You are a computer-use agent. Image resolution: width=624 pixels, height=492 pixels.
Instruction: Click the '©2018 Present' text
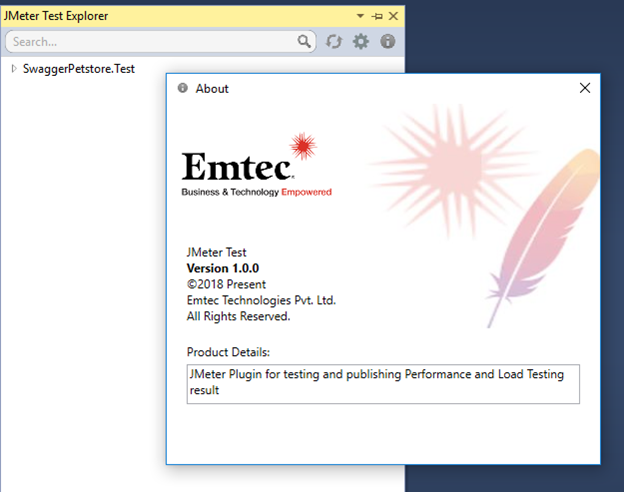226,284
